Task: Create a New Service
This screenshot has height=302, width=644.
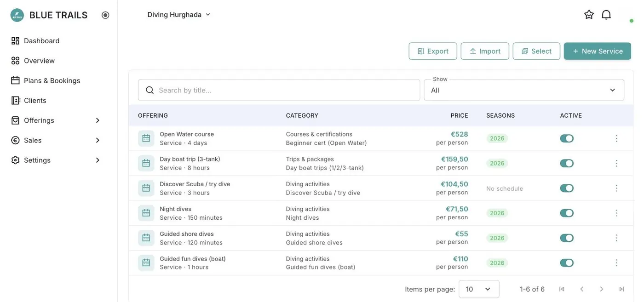Action: (598, 51)
